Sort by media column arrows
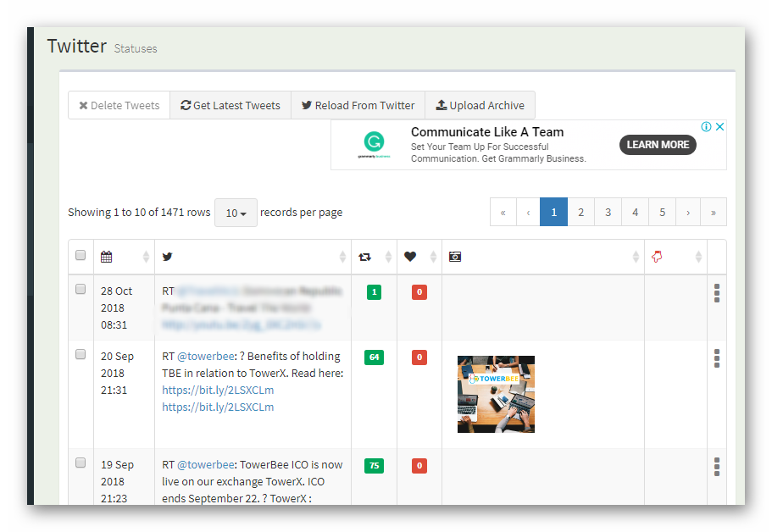This screenshot has width=772, height=532. click(636, 257)
